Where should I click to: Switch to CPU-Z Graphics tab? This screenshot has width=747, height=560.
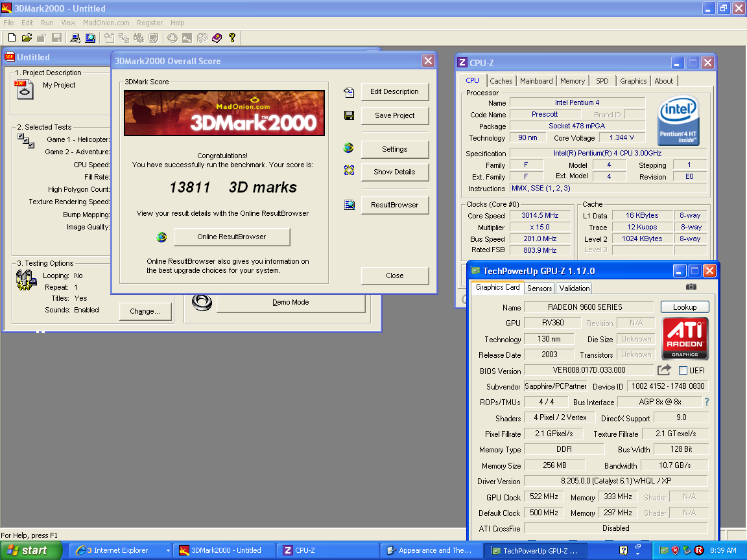point(633,81)
